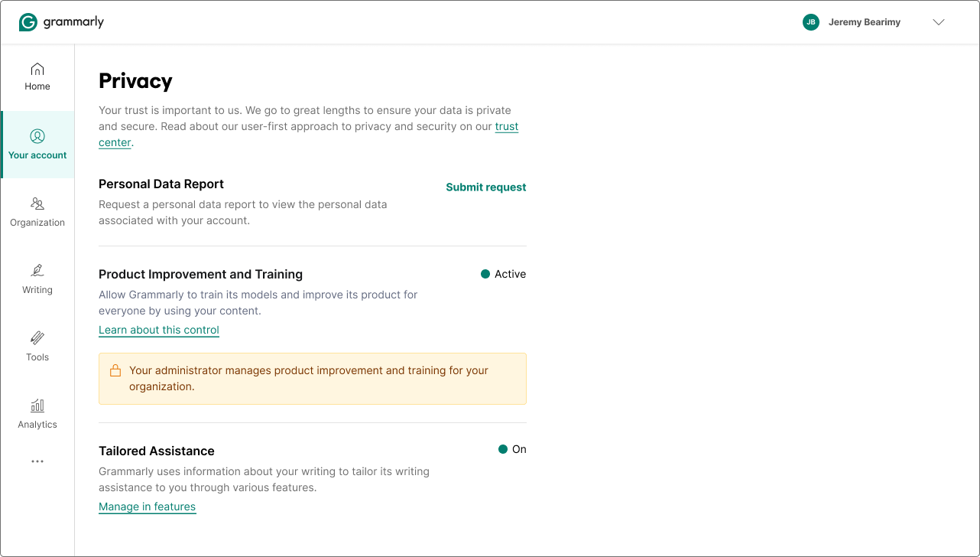This screenshot has width=980, height=557.
Task: Click the Grammarly logo icon
Action: coord(27,21)
